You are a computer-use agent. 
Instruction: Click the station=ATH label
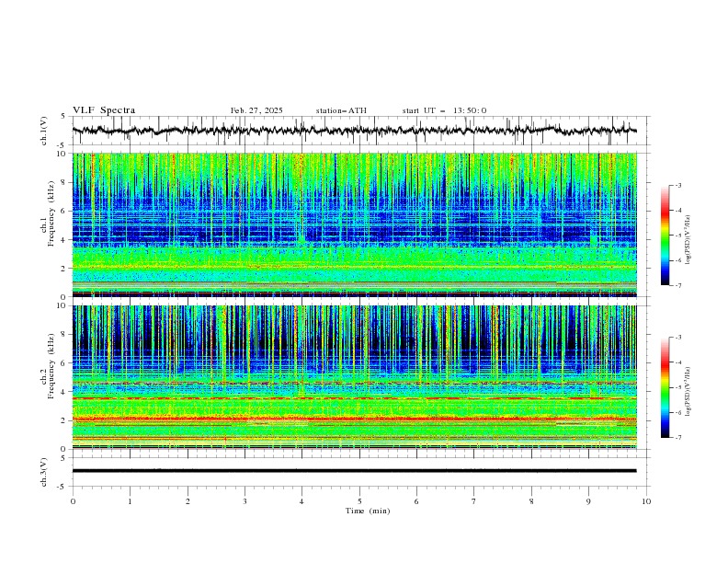[341, 110]
